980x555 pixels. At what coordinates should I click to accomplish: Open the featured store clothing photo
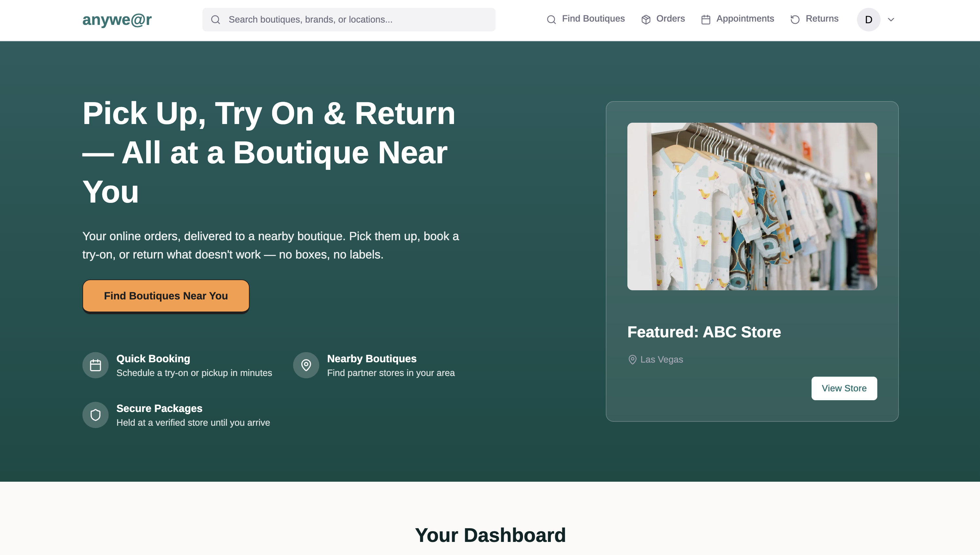tap(752, 206)
